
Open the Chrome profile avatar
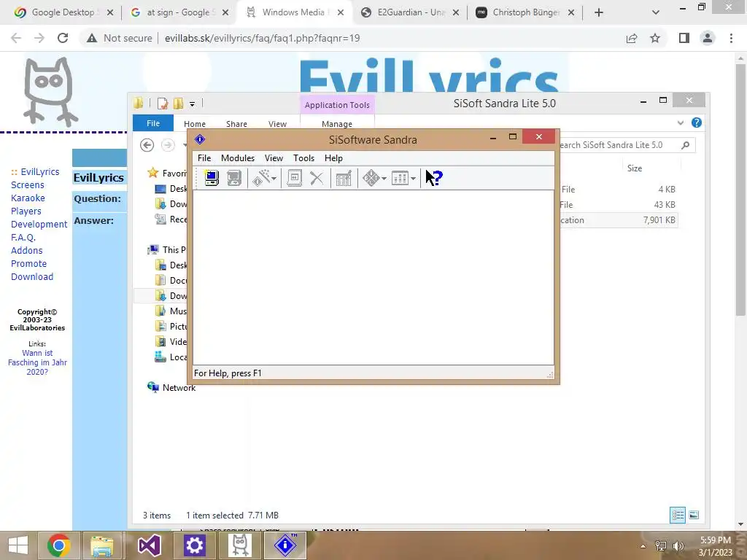pos(708,38)
